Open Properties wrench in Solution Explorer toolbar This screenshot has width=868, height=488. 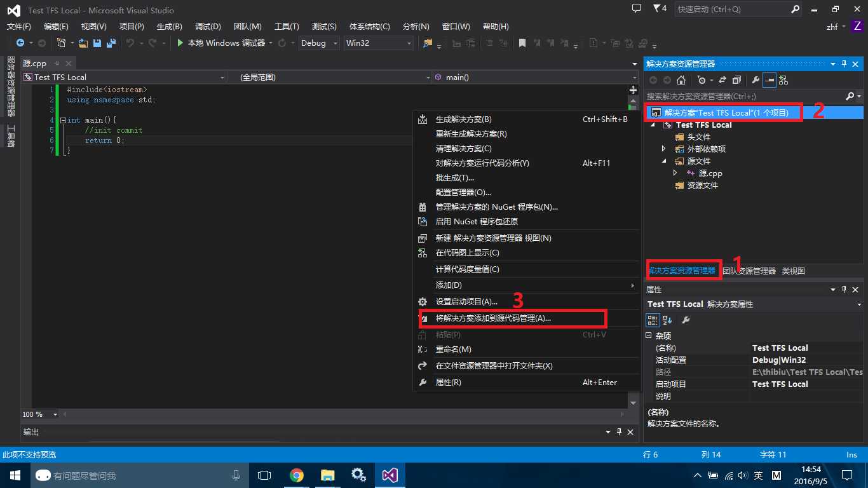click(756, 80)
